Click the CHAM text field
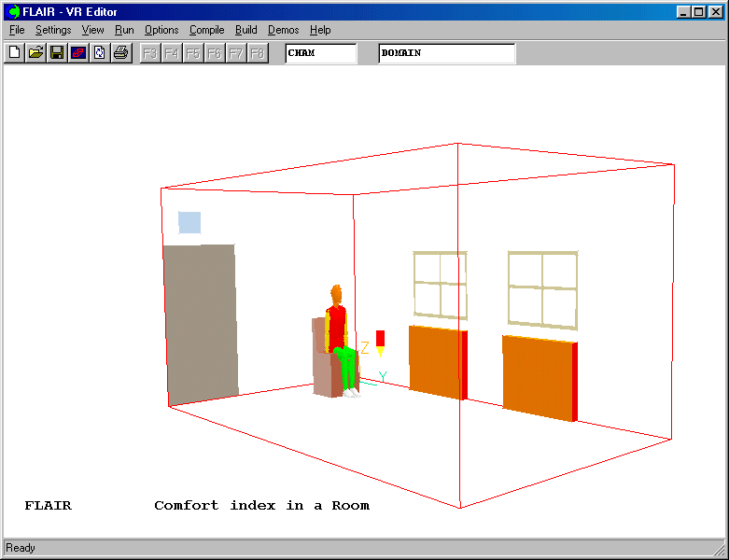Viewport: 729px width, 560px height. coord(320,53)
